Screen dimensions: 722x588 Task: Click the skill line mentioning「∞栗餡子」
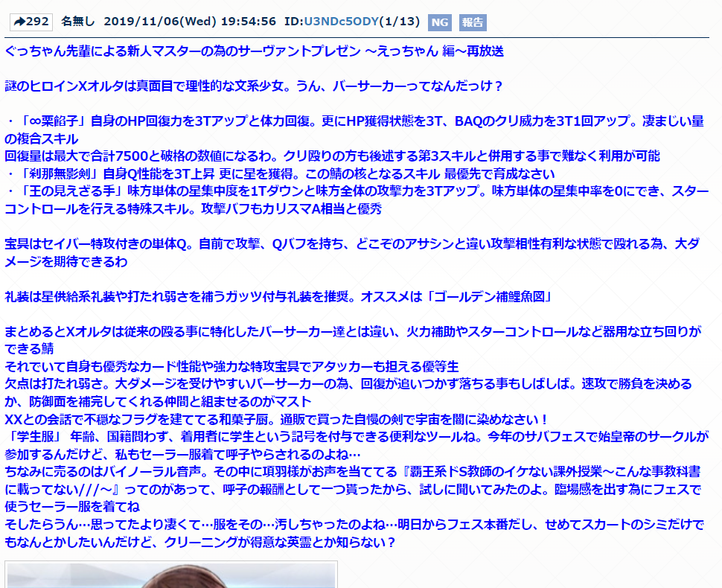[x=354, y=121]
